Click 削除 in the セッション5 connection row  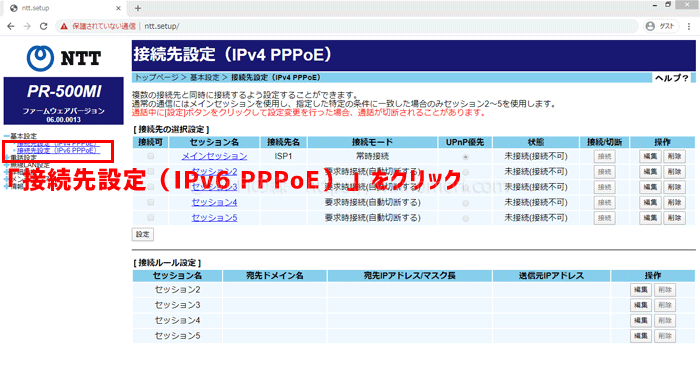click(x=674, y=218)
